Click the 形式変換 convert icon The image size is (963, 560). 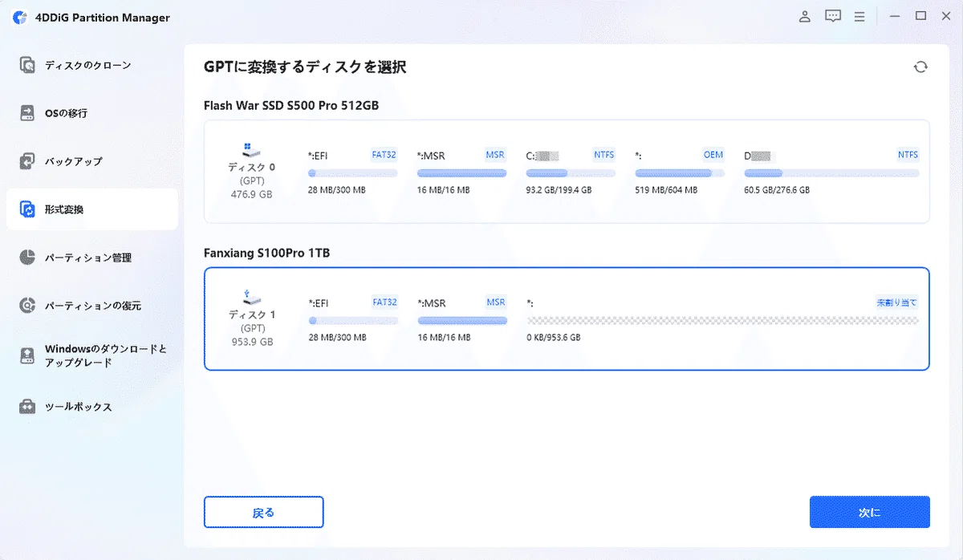tap(28, 209)
